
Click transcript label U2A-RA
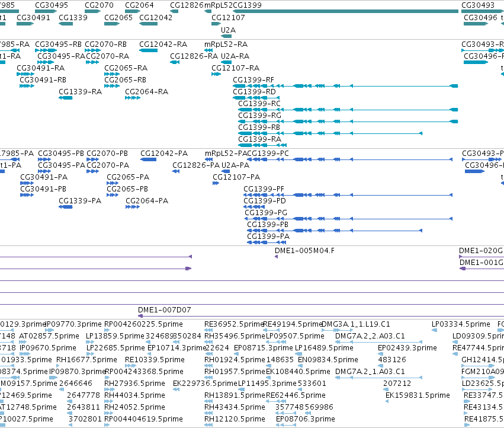coord(235,56)
